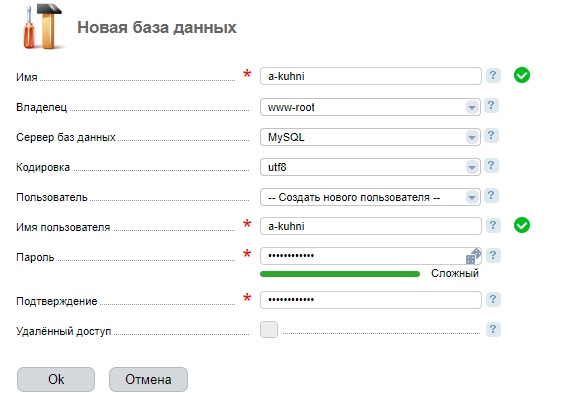The height and width of the screenshot is (393, 581).
Task: Click the Ok button
Action: tap(56, 379)
